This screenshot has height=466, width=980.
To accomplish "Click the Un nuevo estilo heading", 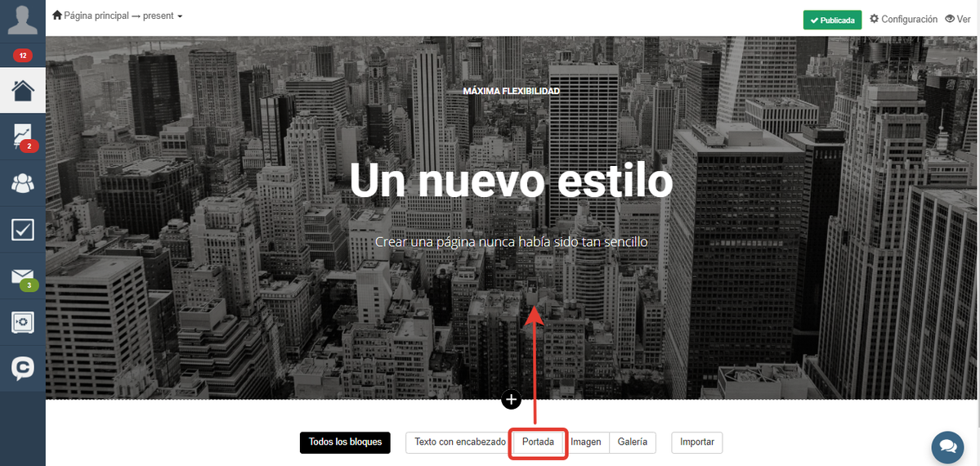I will (x=511, y=180).
